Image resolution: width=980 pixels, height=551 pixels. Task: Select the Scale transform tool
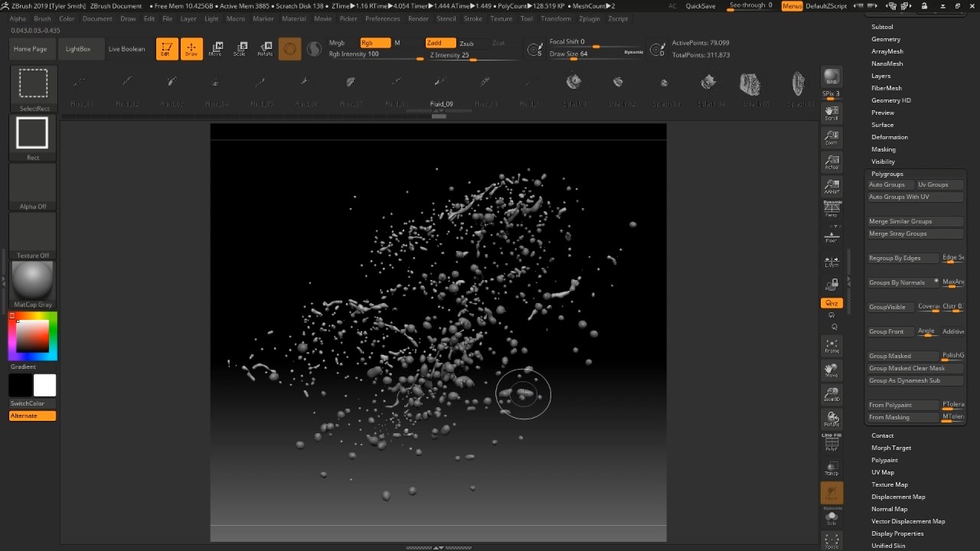coord(240,49)
